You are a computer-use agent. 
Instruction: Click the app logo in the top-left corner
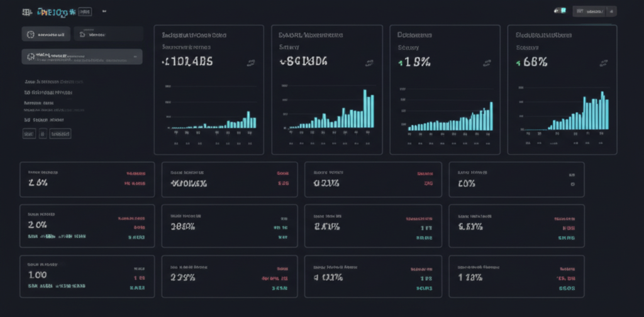pos(26,12)
